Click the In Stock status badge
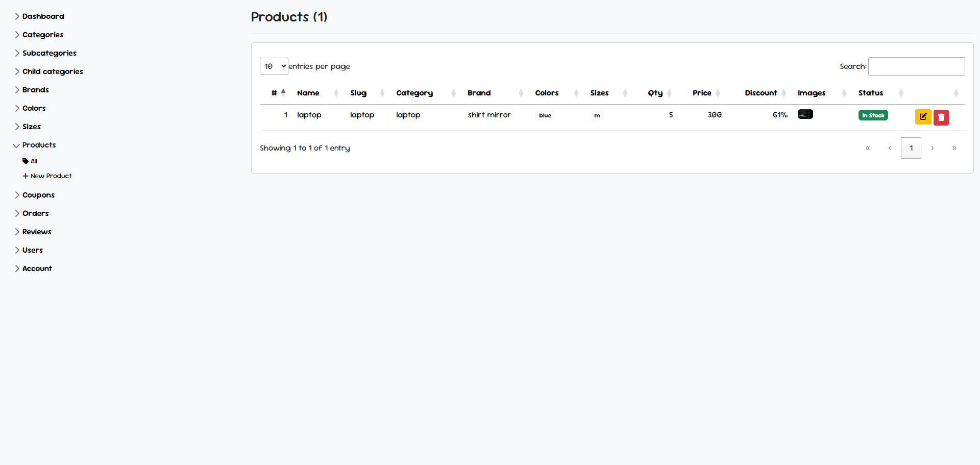This screenshot has width=980, height=465. 873,115
